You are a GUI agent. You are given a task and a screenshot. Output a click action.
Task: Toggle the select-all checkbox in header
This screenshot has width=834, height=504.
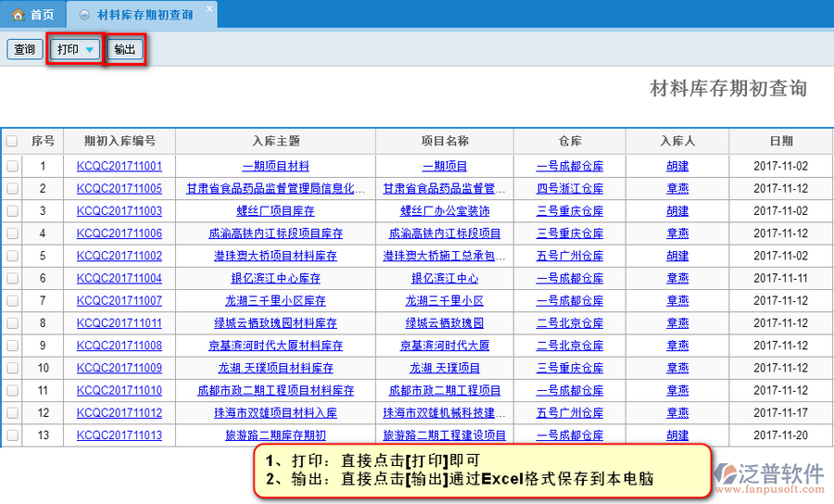click(12, 142)
